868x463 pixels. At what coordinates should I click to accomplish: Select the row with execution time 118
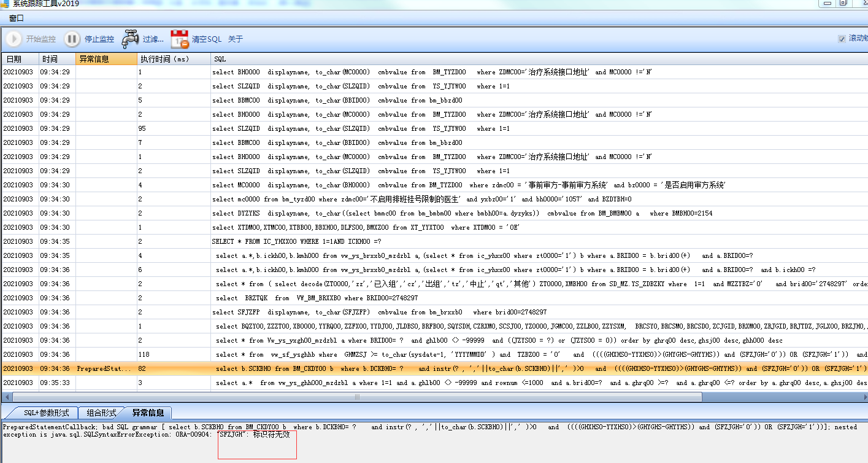click(434, 354)
